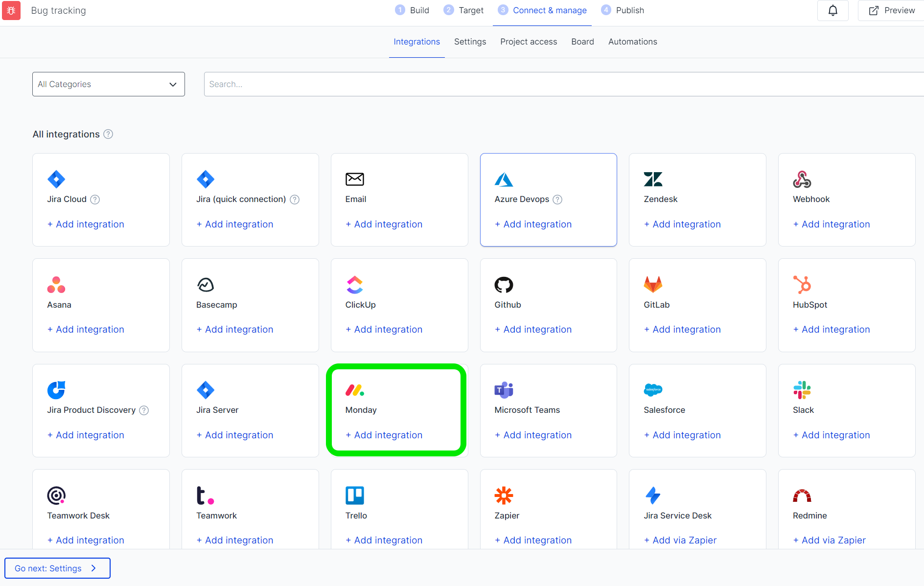Image resolution: width=924 pixels, height=586 pixels.
Task: Click the Slack logo icon
Action: [x=802, y=390]
